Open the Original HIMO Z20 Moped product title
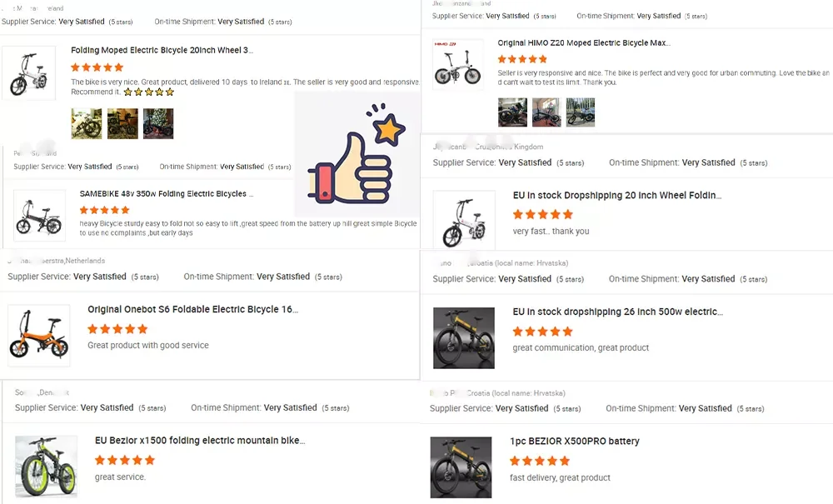Viewport: 833px width, 504px height. (x=584, y=43)
